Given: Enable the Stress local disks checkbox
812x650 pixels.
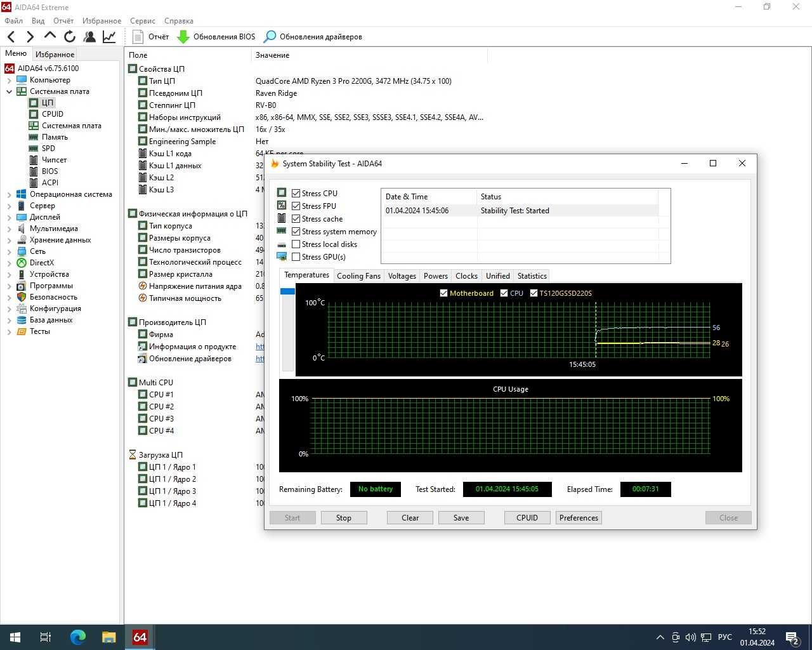Looking at the screenshot, I should [296, 244].
